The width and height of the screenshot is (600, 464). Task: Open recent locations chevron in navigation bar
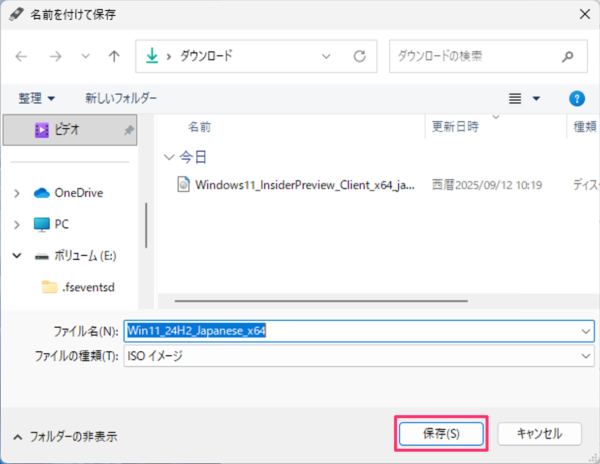point(85,57)
